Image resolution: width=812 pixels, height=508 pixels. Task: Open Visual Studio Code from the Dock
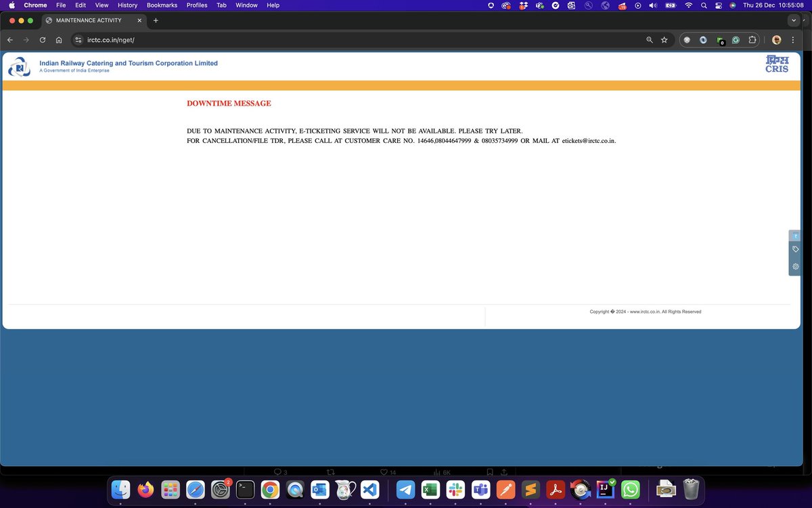tap(369, 489)
